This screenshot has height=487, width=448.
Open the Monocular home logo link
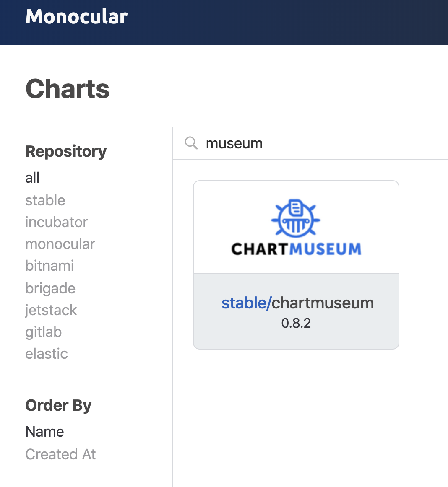coord(76,16)
